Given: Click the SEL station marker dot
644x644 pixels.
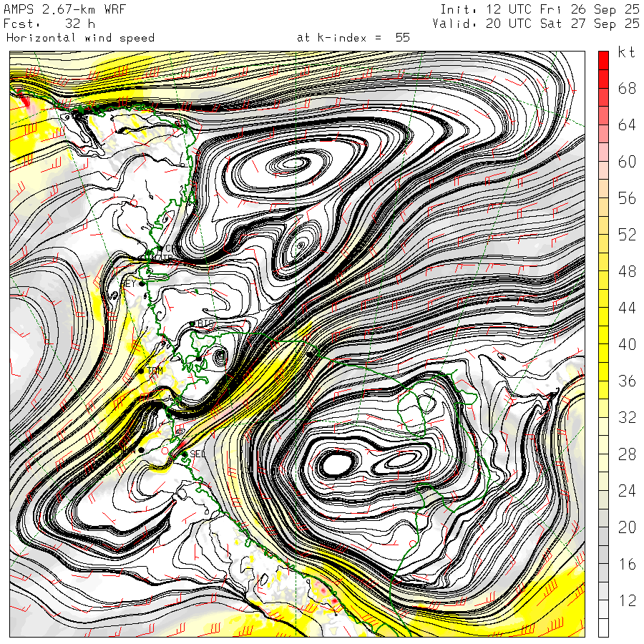Looking at the screenshot, I should point(185,454).
